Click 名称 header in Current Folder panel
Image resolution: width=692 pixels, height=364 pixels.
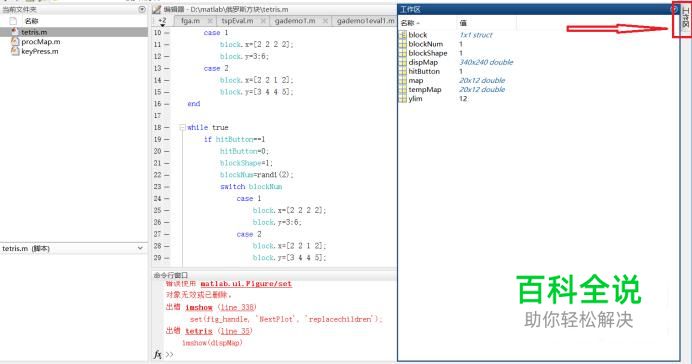(x=31, y=21)
